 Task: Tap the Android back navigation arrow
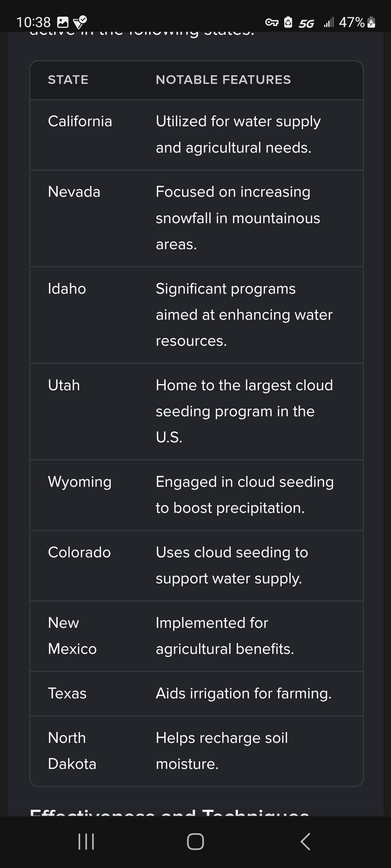click(305, 841)
